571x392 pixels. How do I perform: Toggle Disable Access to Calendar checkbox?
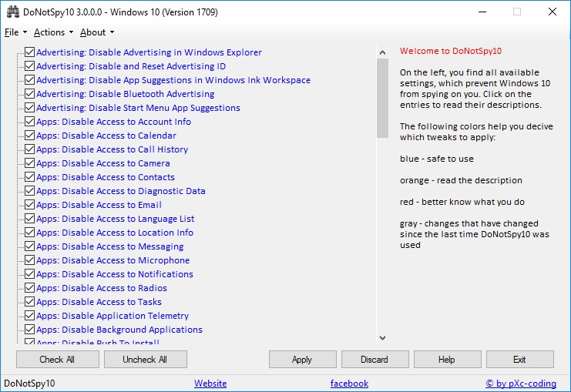[30, 135]
